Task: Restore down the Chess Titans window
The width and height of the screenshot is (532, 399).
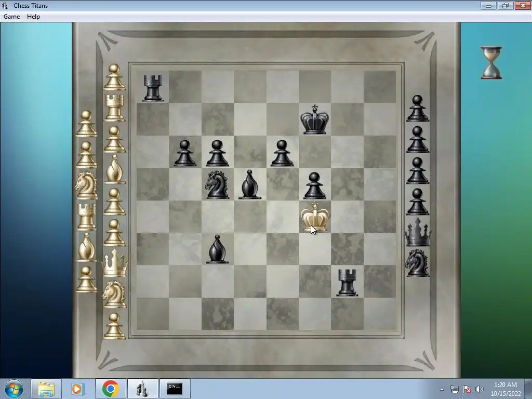Action: tap(505, 5)
